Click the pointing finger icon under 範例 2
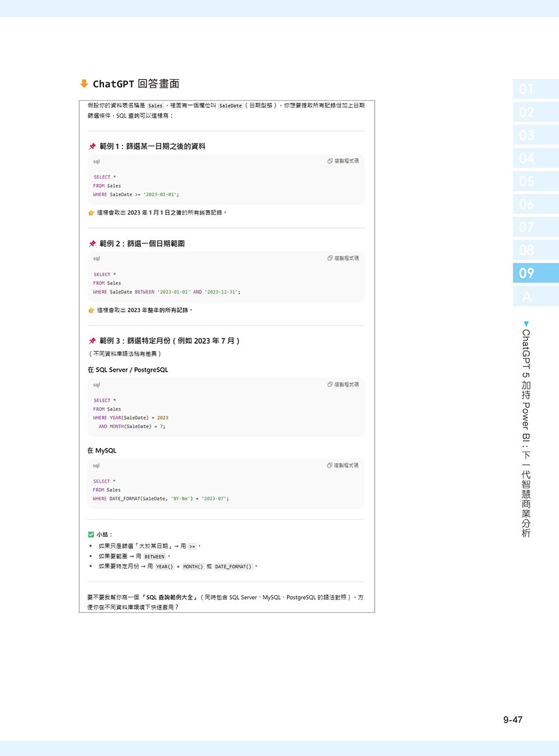The height and width of the screenshot is (756, 559). click(x=91, y=310)
